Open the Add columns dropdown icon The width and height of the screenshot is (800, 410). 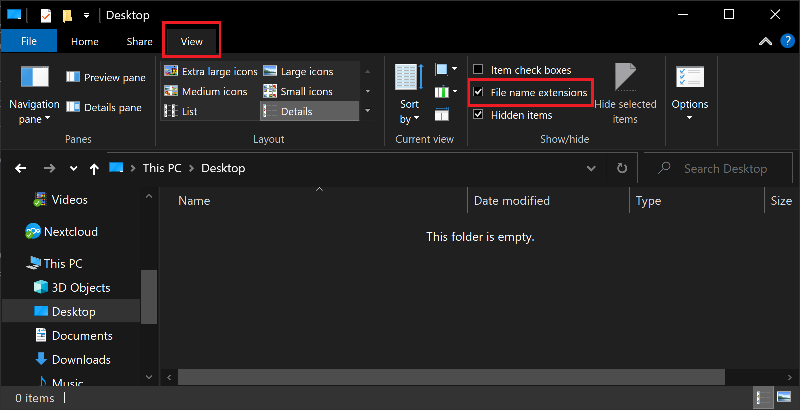446,92
